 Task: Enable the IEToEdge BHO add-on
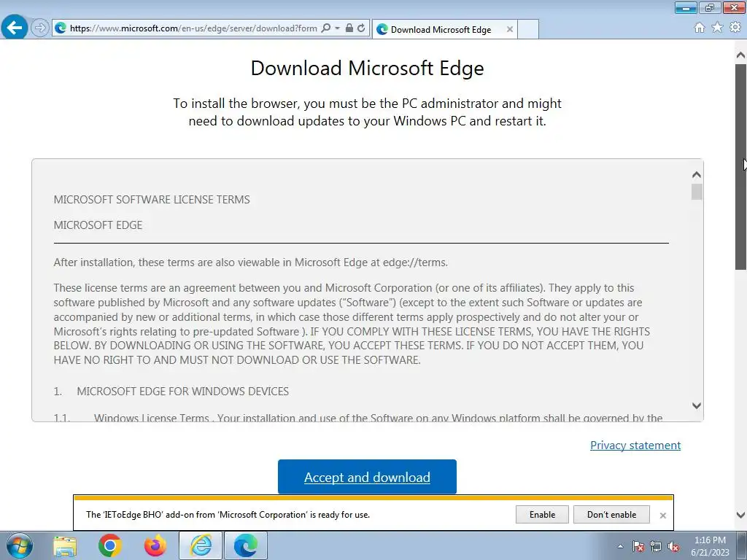point(542,515)
